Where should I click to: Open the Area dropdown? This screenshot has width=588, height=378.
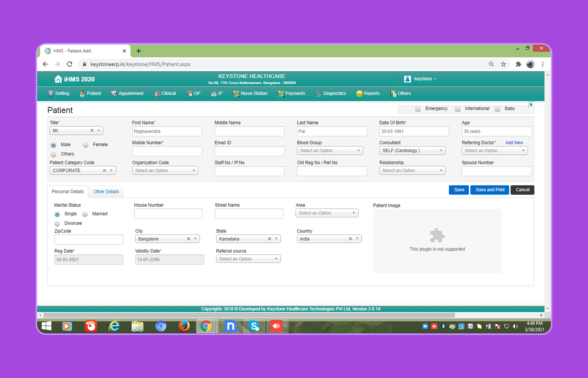tap(327, 213)
